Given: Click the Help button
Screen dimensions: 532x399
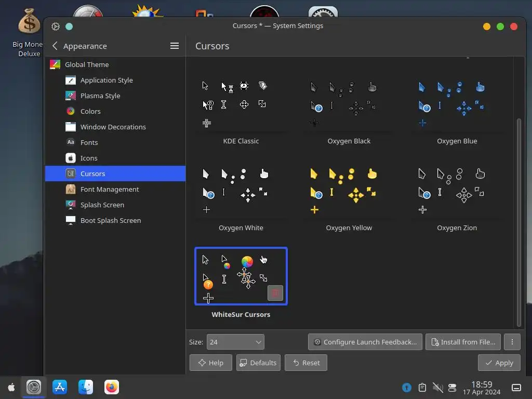Looking at the screenshot, I should [211, 363].
